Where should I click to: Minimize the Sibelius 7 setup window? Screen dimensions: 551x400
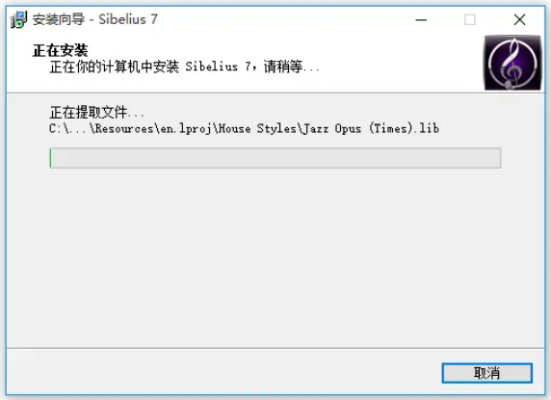(x=421, y=20)
